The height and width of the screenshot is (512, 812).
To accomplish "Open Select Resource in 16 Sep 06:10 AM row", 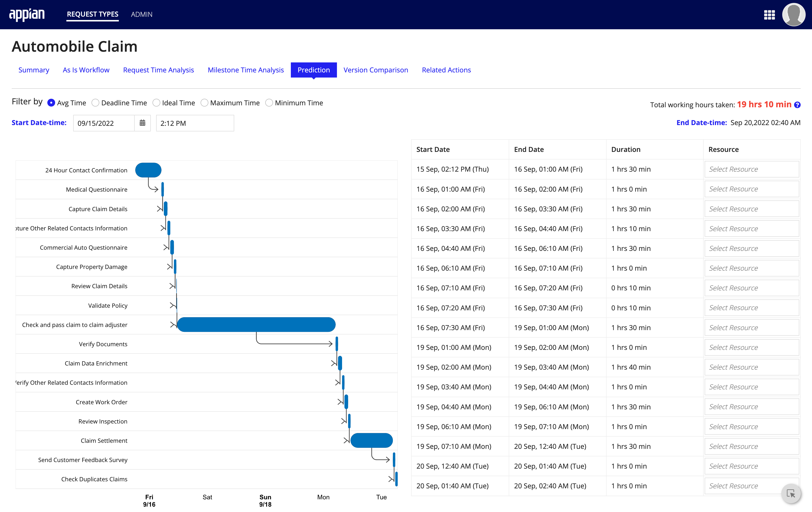I will [752, 268].
